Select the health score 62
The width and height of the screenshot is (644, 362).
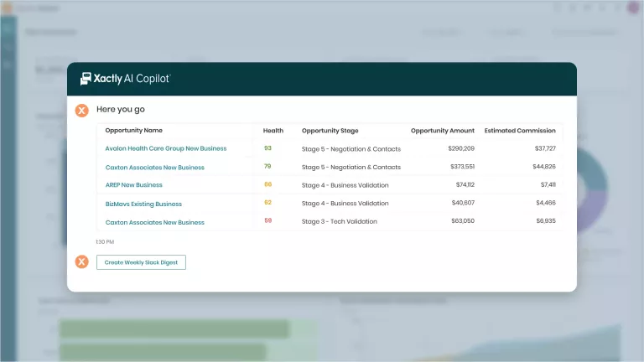267,202
